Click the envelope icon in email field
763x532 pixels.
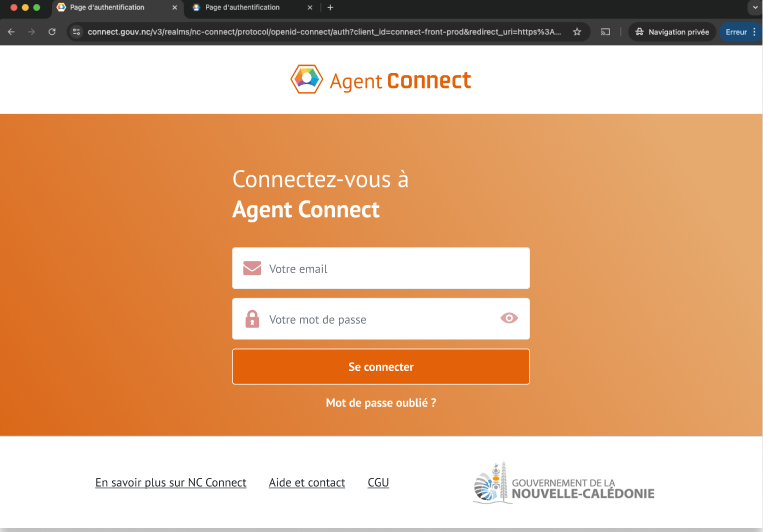click(x=252, y=268)
